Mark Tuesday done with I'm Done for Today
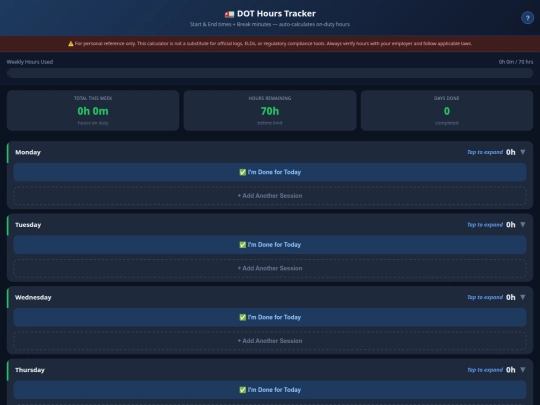 point(270,245)
